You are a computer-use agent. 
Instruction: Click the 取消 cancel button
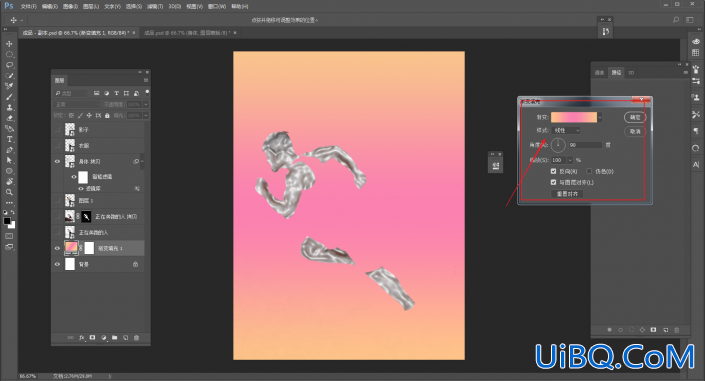click(x=635, y=131)
